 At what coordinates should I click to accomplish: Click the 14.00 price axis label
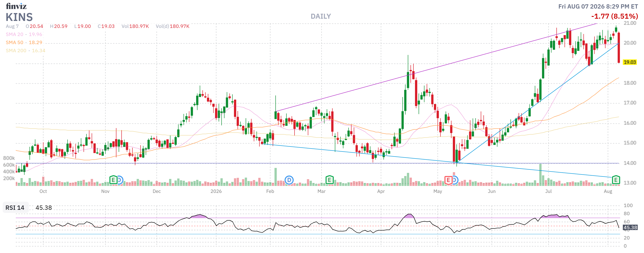630,163
